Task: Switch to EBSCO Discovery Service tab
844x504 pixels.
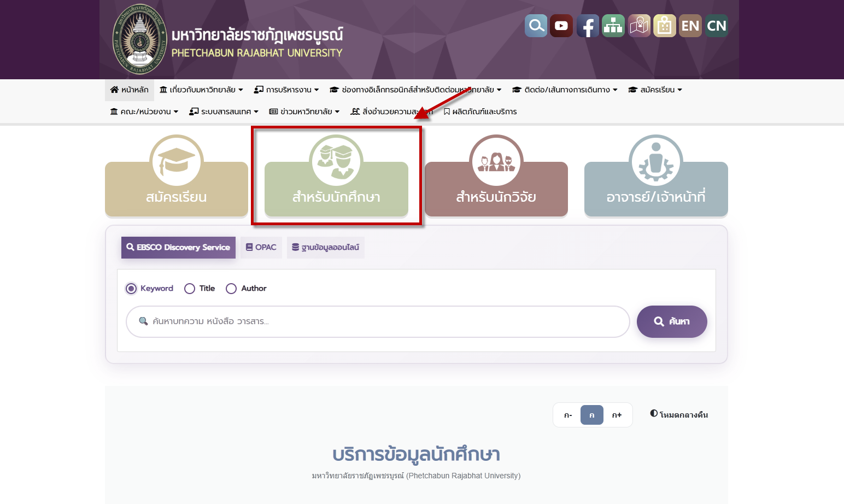Action: pyautogui.click(x=178, y=248)
